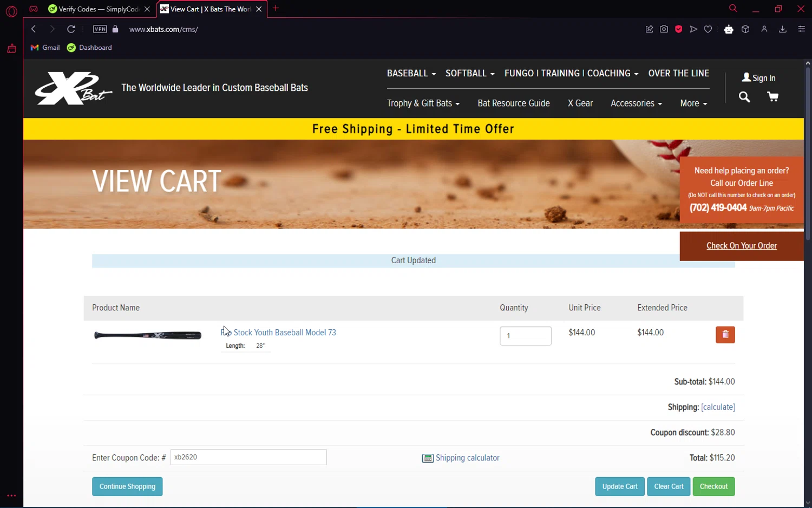The height and width of the screenshot is (508, 812).
Task: Open a new tab with plus button
Action: [x=276, y=8]
